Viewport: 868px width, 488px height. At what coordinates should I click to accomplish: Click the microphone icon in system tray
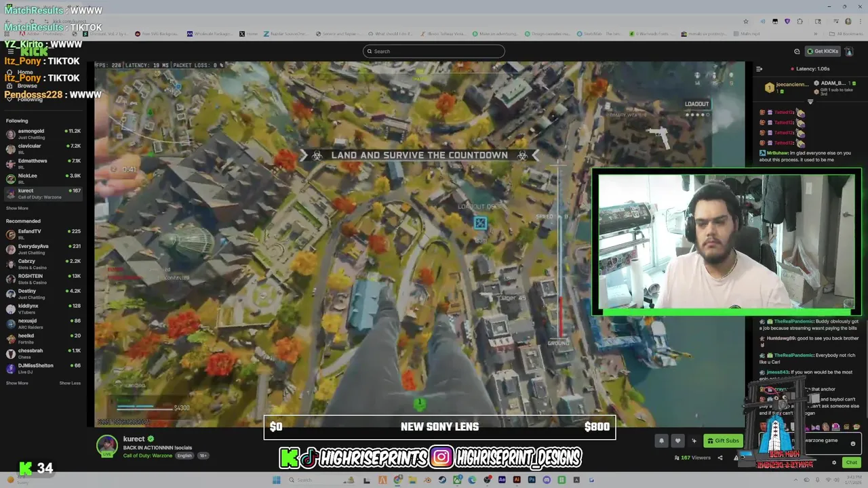point(817,480)
